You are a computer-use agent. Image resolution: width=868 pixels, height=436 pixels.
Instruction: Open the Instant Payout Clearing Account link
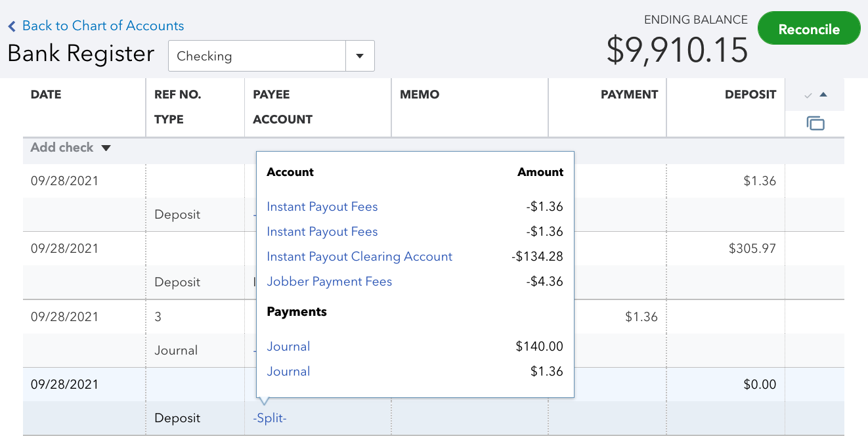tap(359, 257)
